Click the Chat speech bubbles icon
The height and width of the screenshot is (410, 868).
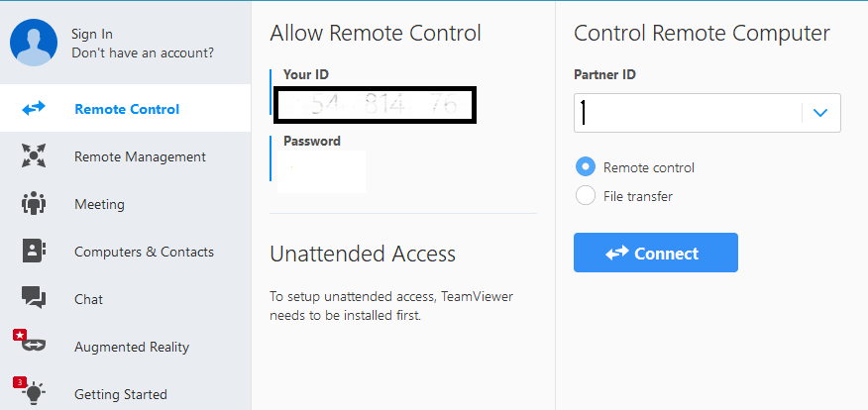(34, 298)
